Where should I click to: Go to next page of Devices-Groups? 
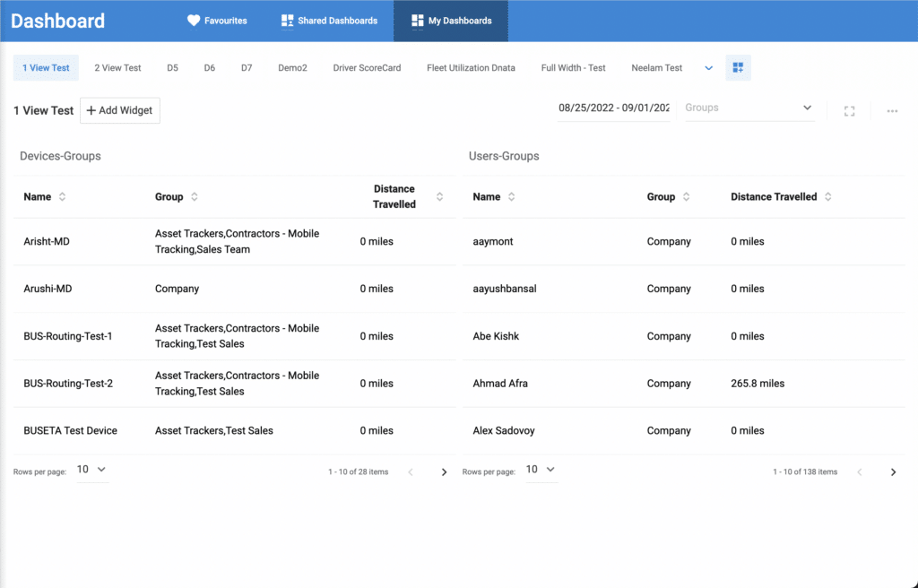coord(444,472)
